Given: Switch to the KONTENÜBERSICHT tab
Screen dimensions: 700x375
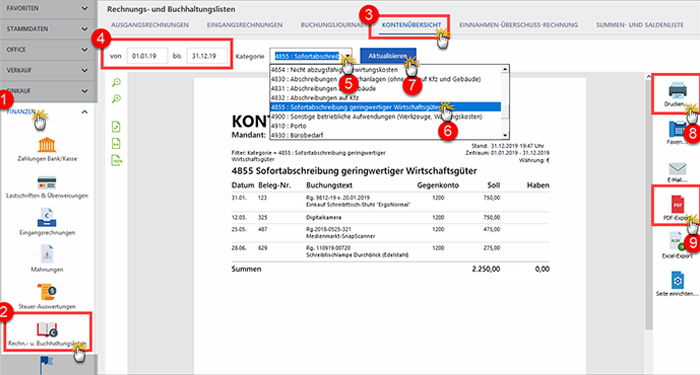Looking at the screenshot, I should [x=411, y=25].
